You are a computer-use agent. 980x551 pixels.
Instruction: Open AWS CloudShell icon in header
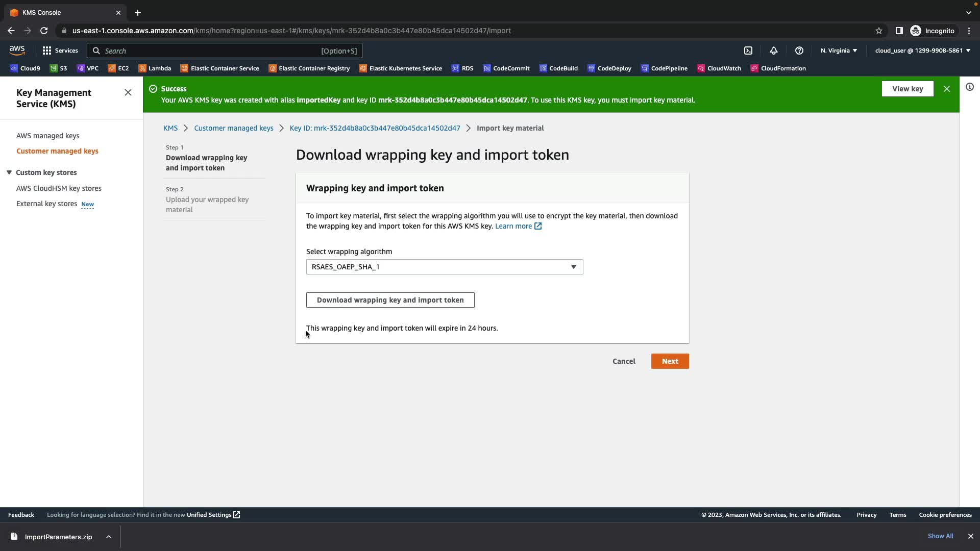click(x=748, y=51)
